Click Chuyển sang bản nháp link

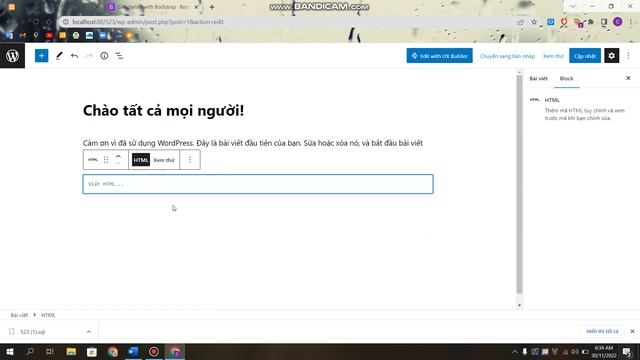507,56
